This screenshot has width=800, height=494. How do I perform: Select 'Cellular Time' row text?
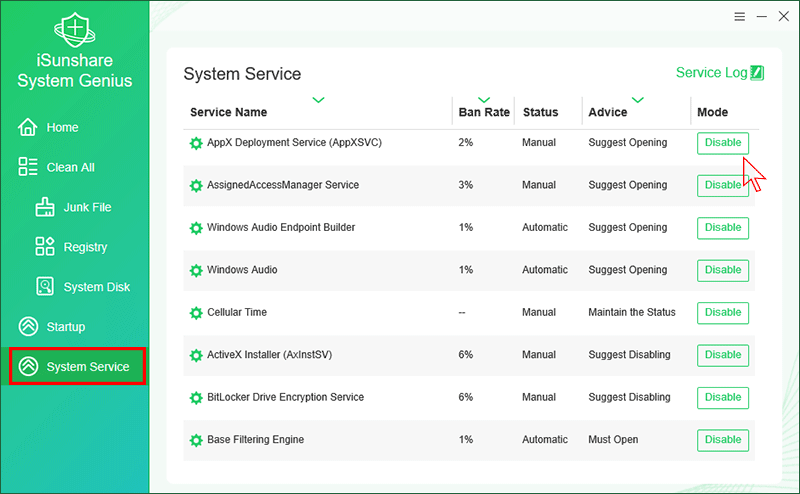point(237,312)
